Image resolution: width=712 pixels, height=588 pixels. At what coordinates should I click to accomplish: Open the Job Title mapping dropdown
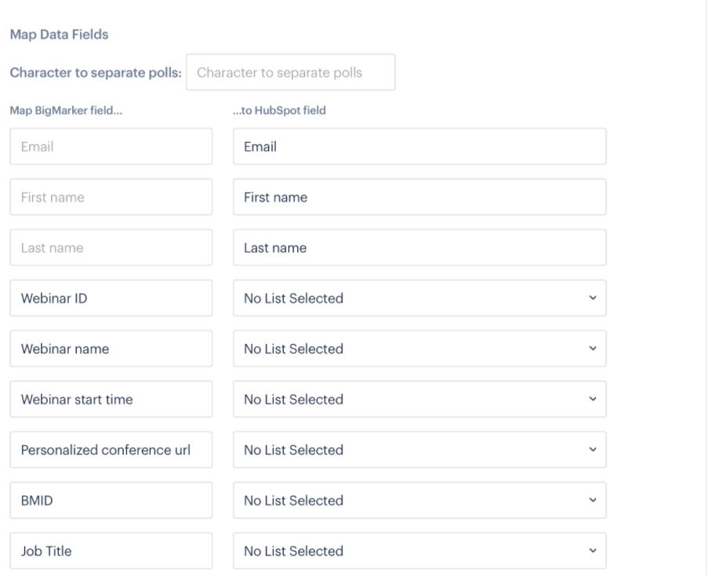[x=420, y=551]
